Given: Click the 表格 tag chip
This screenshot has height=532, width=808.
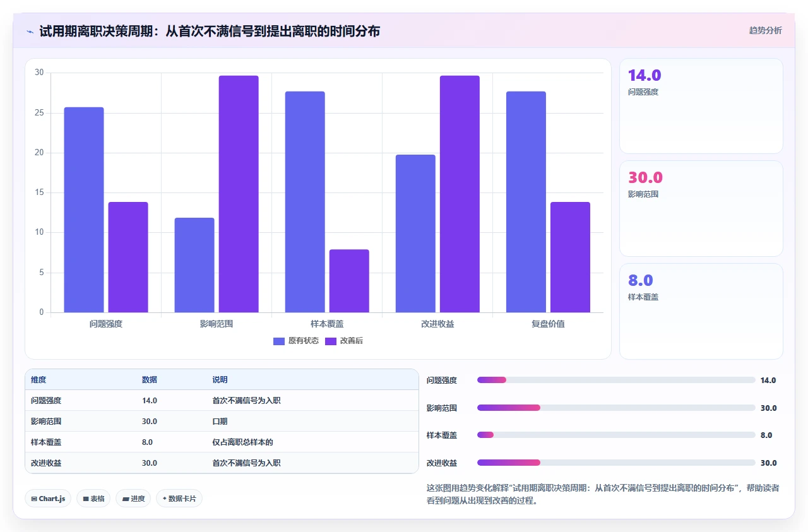Looking at the screenshot, I should click(x=93, y=499).
